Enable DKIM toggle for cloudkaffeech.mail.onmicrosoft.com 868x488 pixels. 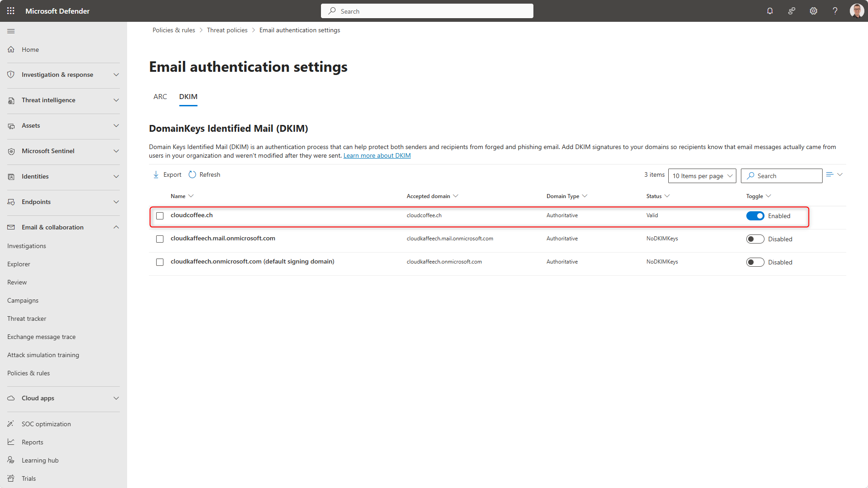[x=755, y=239]
